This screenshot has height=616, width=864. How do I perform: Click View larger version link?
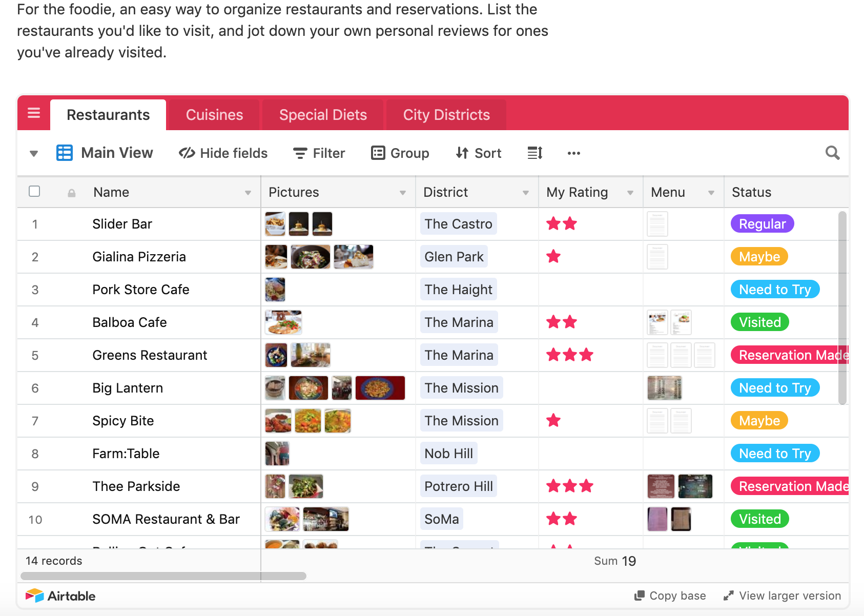[x=782, y=596]
